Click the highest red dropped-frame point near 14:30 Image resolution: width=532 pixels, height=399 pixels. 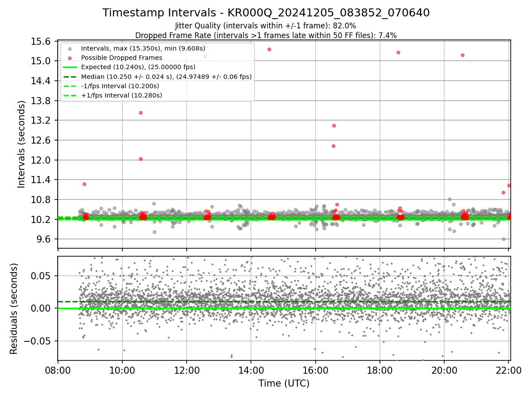click(x=269, y=49)
